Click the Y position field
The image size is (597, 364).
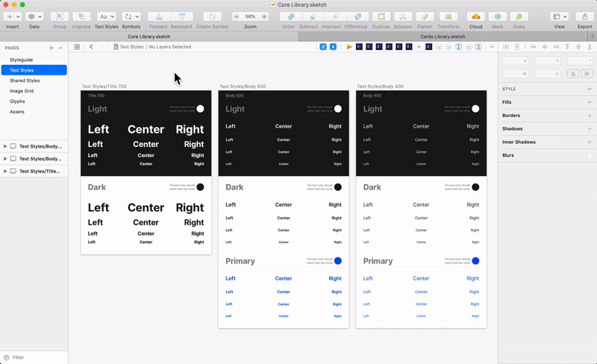click(x=548, y=61)
